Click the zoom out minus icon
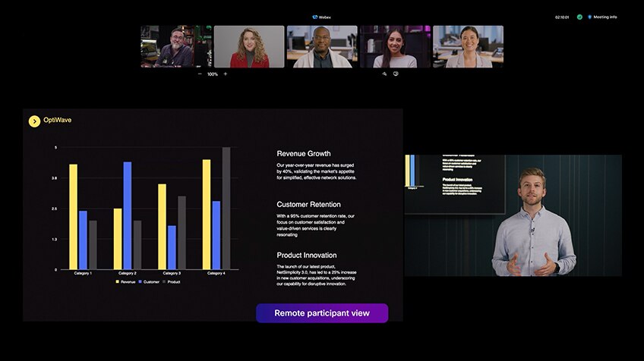This screenshot has height=361, width=644. [x=200, y=74]
